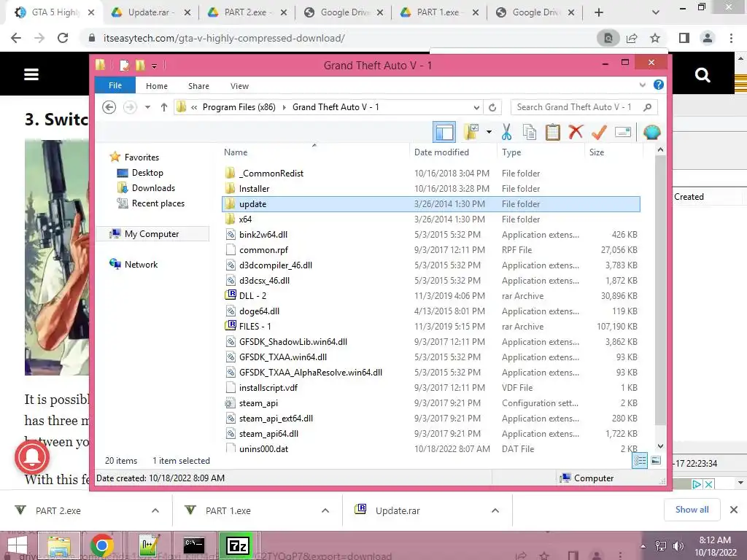The image size is (747, 560).
Task: Open dropdown arrow next to New folder icon
Action: click(x=489, y=132)
